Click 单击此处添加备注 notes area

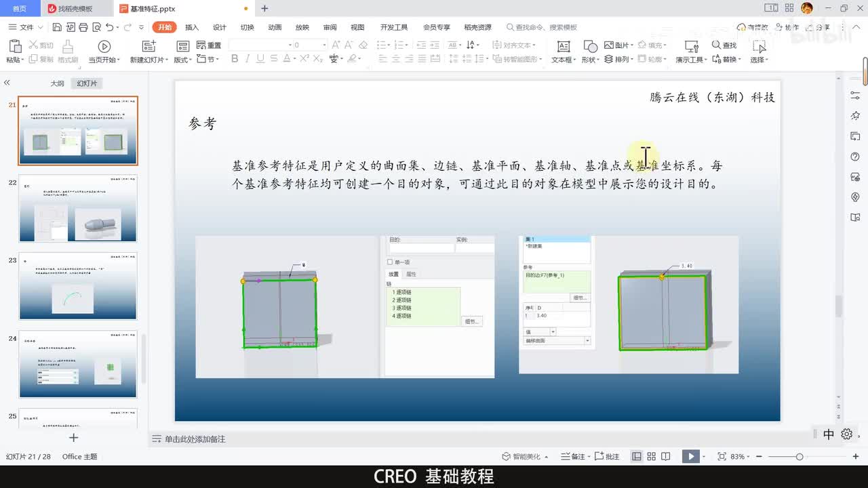(195, 439)
